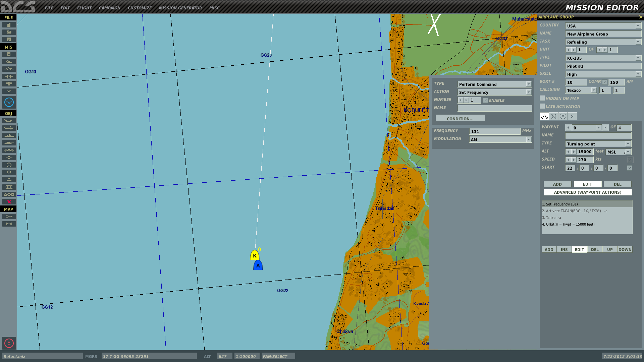Open the weather settings icon
The width and height of the screenshot is (644, 362).
[x=9, y=62]
